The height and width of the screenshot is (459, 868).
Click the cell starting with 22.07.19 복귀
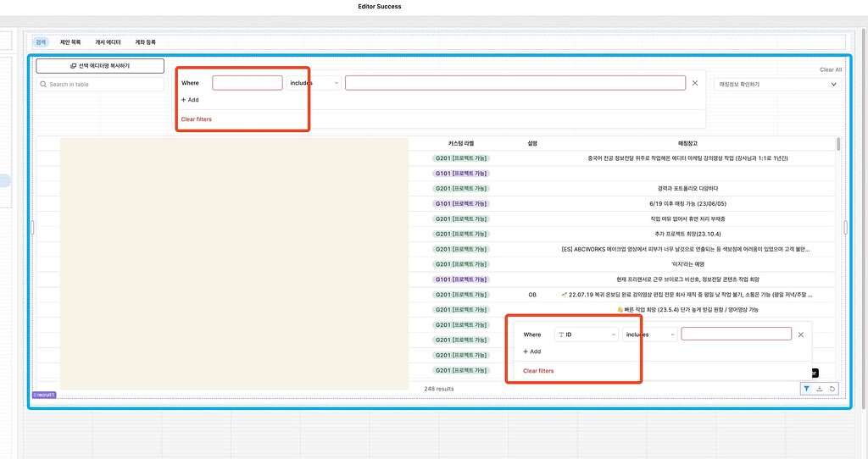click(x=687, y=295)
